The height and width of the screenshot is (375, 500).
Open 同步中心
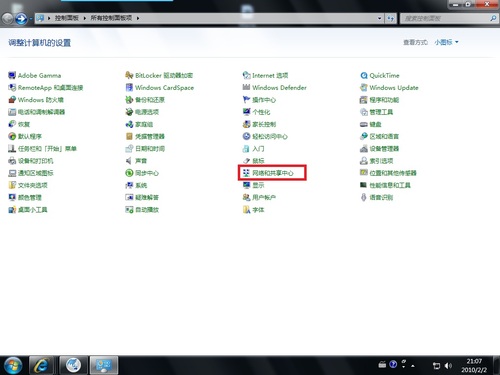pos(142,173)
